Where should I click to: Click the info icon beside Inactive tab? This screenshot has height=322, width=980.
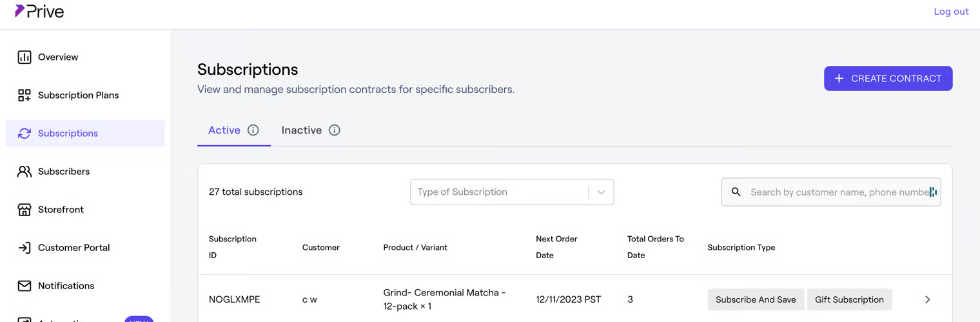pos(335,130)
